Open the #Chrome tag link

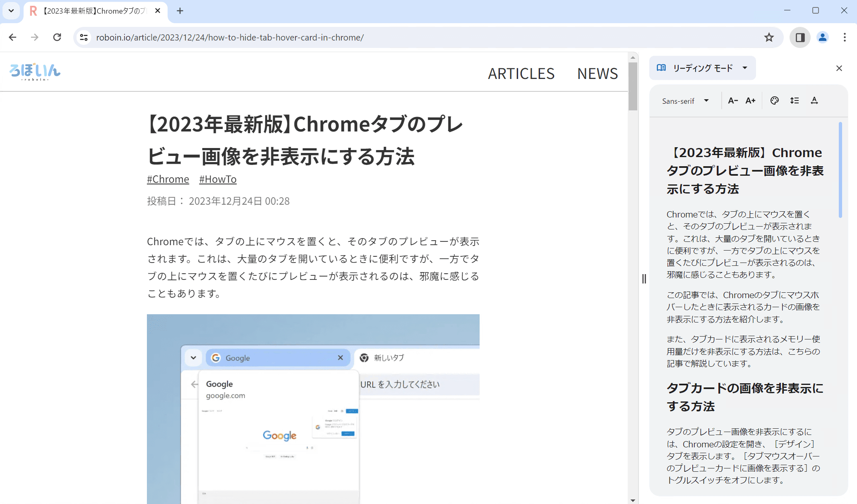point(168,179)
